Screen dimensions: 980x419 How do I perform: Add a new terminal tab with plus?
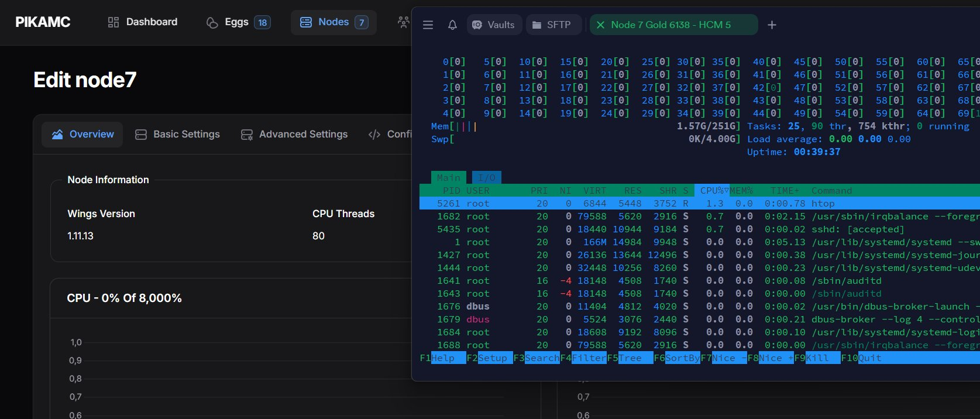point(772,25)
